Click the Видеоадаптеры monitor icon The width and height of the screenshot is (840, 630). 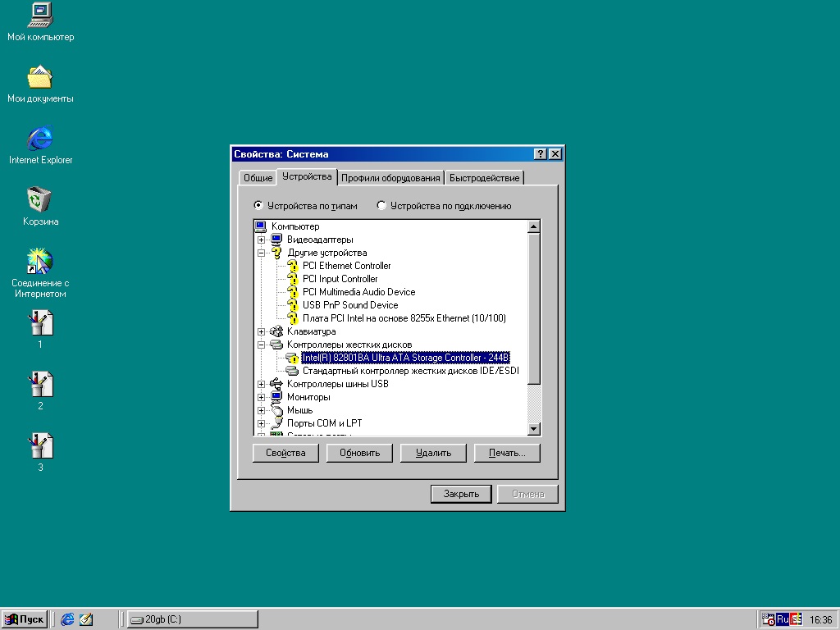[276, 240]
